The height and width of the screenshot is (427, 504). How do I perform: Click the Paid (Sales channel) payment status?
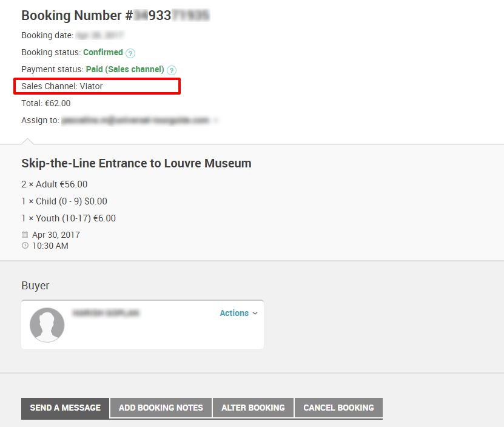pos(124,69)
